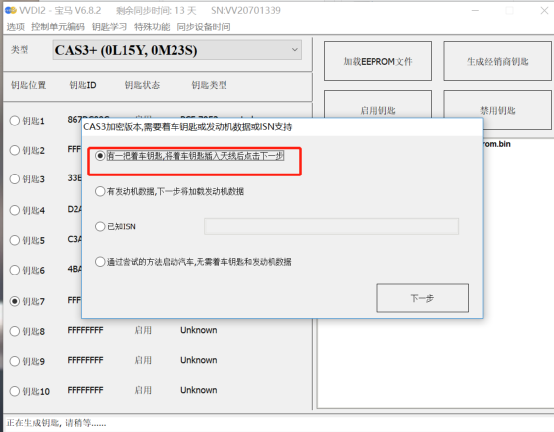Select 钥匙6 radio button
Image resolution: width=554 pixels, height=432 pixels.
point(14,270)
